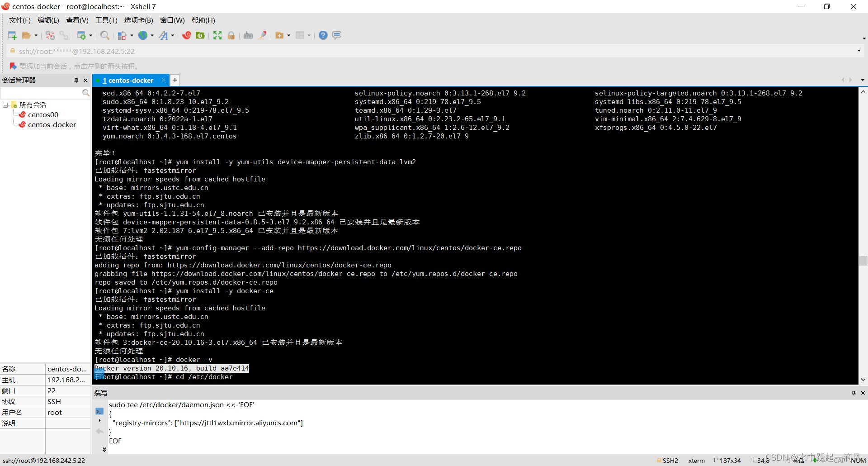This screenshot has width=868, height=466.
Task: Click the compose pane send-target icon
Action: 99,411
